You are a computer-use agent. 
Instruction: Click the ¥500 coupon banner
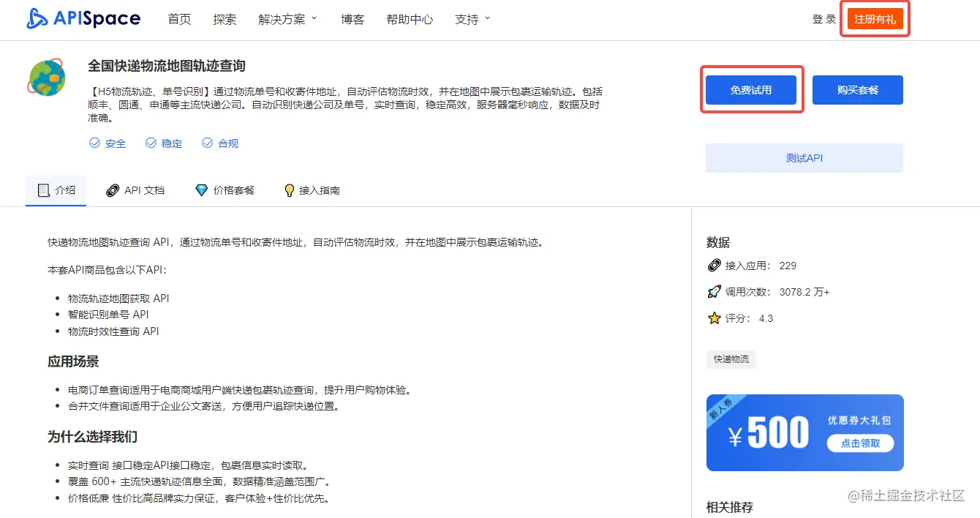click(805, 432)
